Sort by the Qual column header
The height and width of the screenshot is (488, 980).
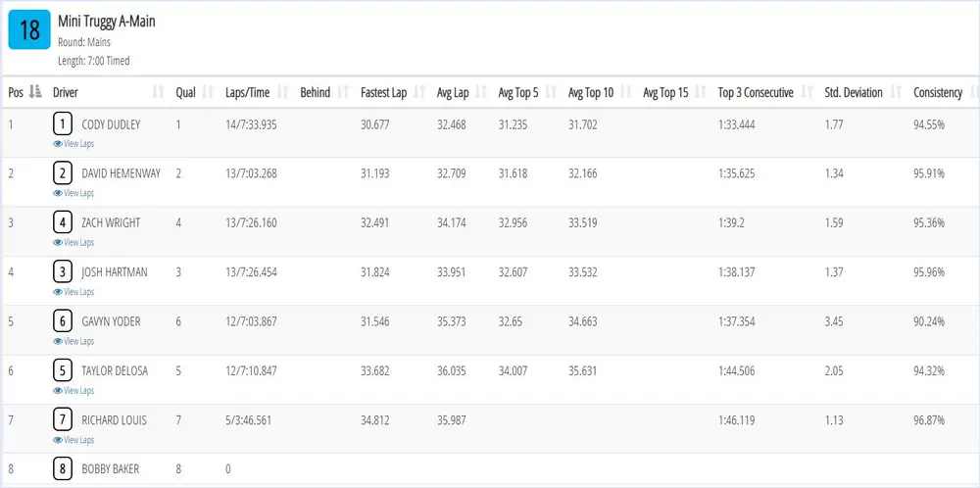point(194,92)
